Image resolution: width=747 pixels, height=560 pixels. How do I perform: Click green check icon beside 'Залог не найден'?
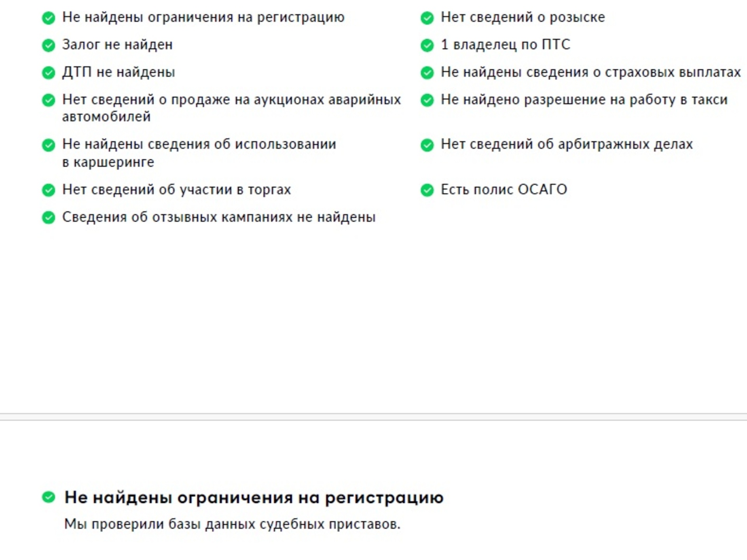coord(48,45)
